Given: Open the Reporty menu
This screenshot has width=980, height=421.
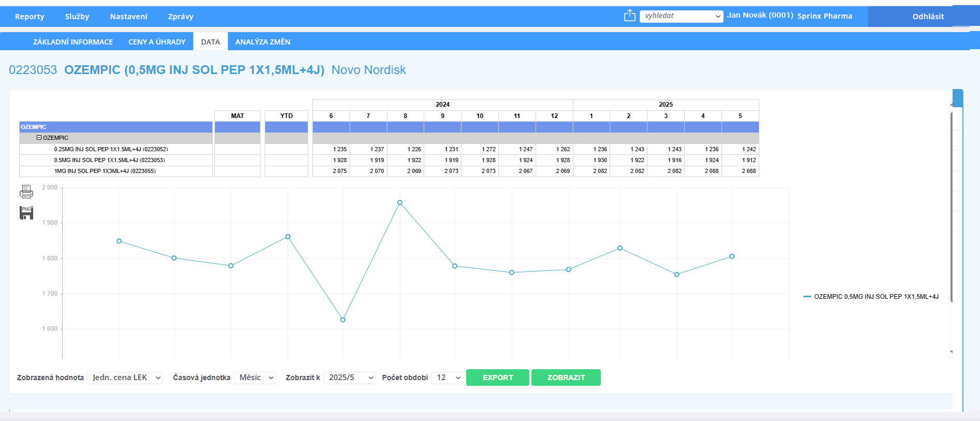Looking at the screenshot, I should pos(30,17).
